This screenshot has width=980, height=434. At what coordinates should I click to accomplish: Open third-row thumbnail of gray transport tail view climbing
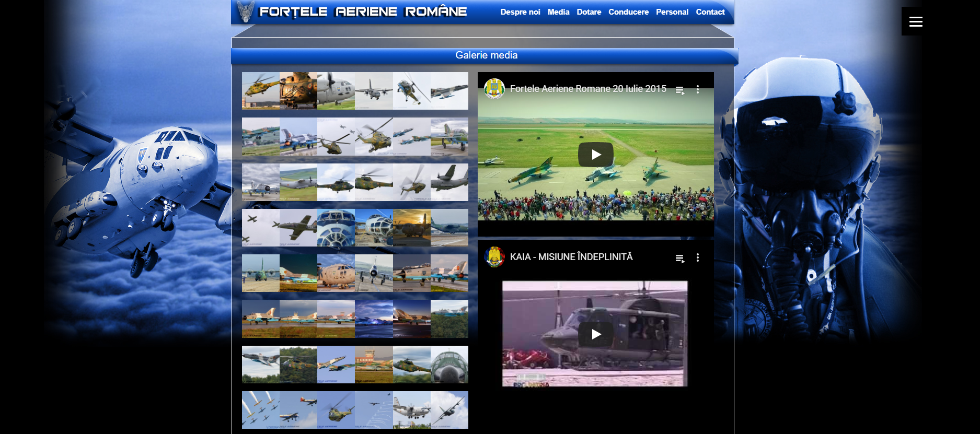point(449,182)
